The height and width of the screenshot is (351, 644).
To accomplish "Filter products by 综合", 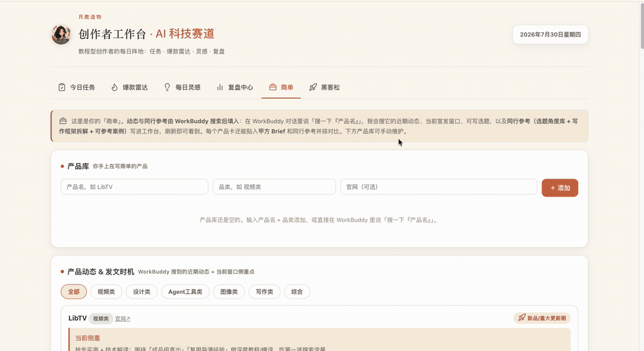I will (297, 292).
